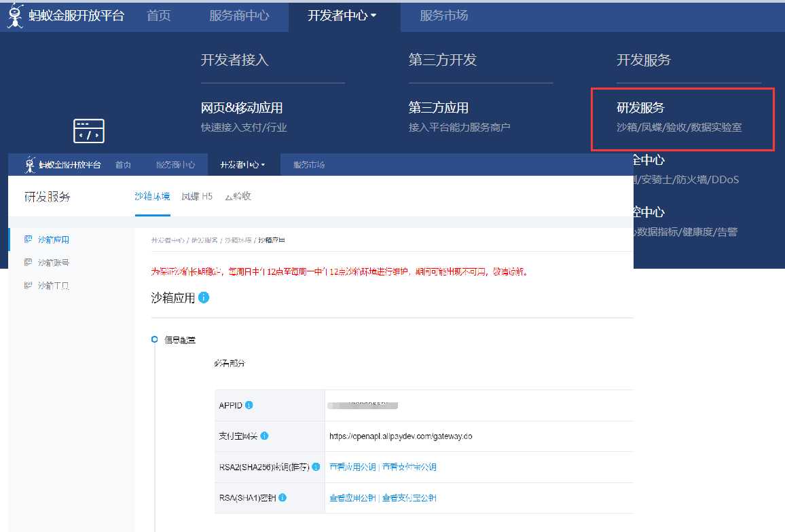Open 服务商中心 in the inset page header

click(x=175, y=165)
